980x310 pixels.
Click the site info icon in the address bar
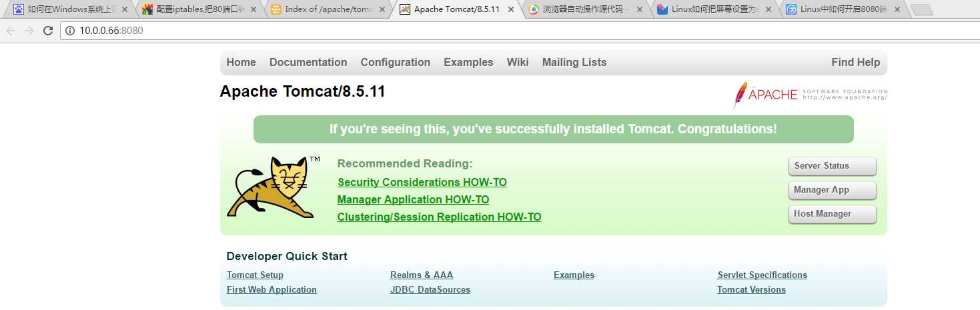tap(71, 31)
